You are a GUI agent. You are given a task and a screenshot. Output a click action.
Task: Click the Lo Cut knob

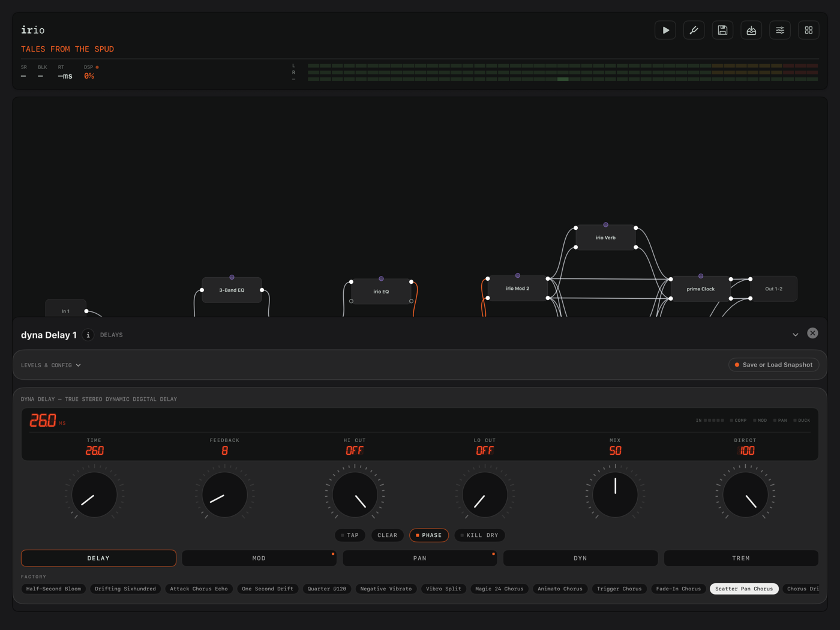(x=485, y=495)
